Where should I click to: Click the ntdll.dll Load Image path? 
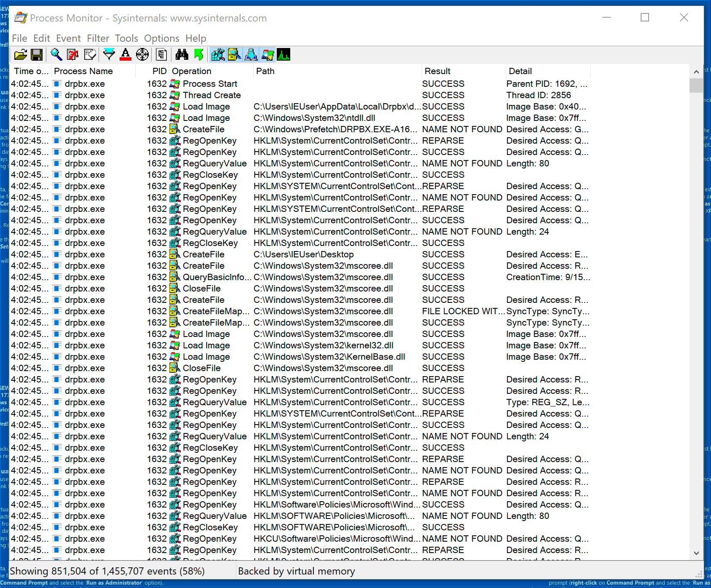314,118
